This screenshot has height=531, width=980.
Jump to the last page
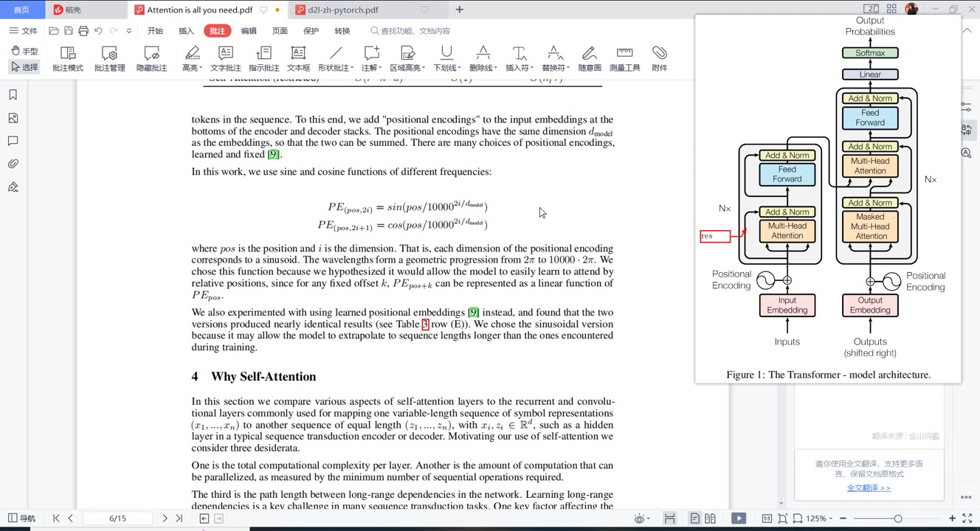click(179, 518)
